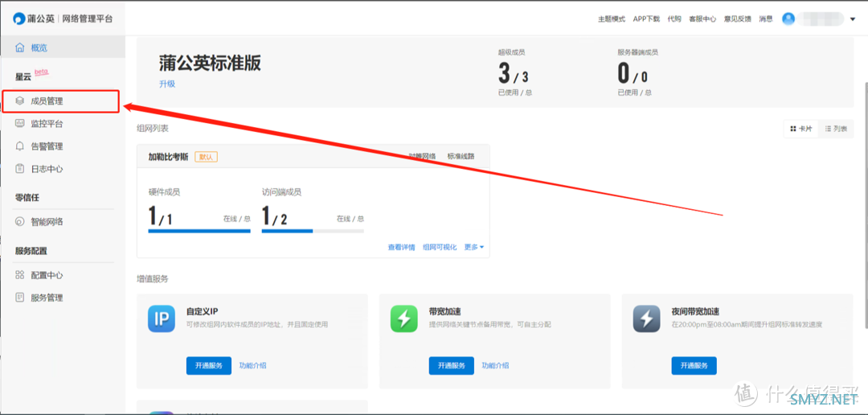This screenshot has height=415, width=868.
Task: Click 开通服务 for 夜间带宽加速
Action: tap(694, 366)
